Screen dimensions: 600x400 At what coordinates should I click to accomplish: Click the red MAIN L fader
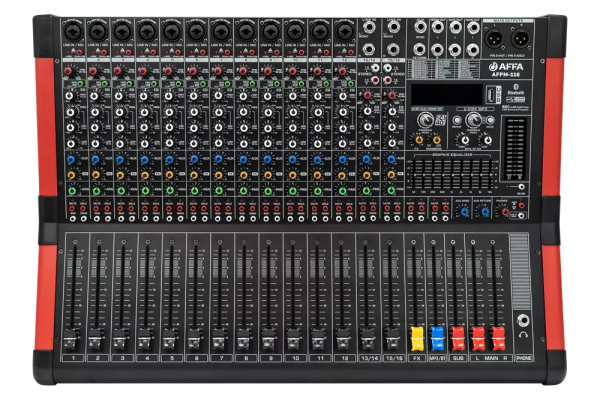(x=478, y=339)
